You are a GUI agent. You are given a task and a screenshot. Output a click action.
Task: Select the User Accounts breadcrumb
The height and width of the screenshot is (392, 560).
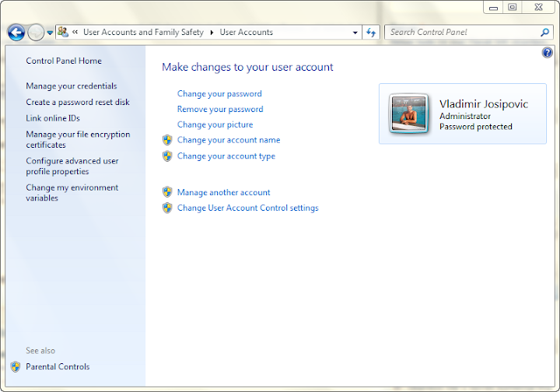click(x=246, y=32)
